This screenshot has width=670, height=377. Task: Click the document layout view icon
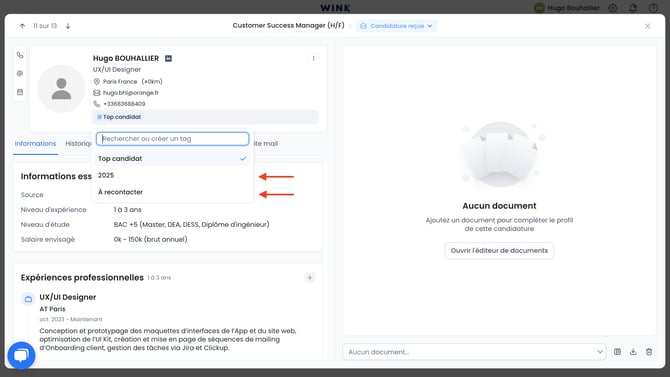[x=617, y=352]
